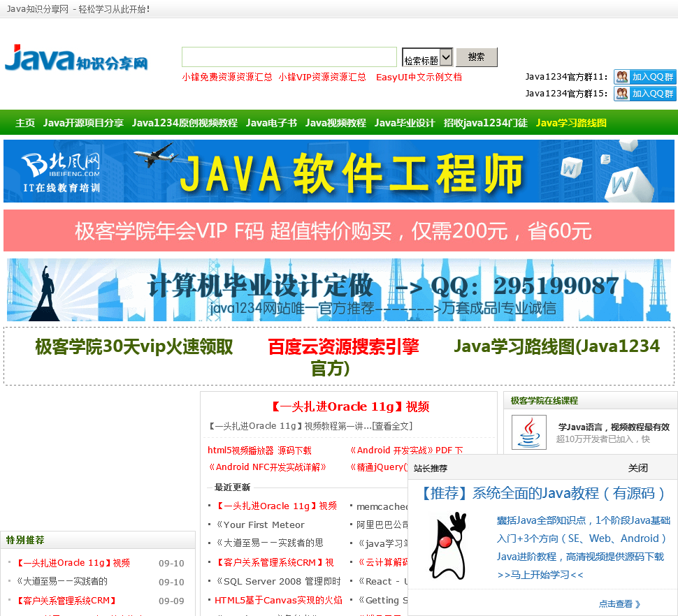This screenshot has width=678, height=616.
Task: Open 阿里巴巴公司 entry in 最近更新
Action: pyautogui.click(x=382, y=525)
